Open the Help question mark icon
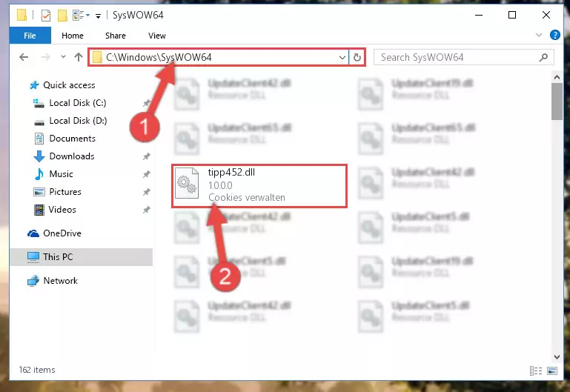The width and height of the screenshot is (570, 392). [554, 36]
